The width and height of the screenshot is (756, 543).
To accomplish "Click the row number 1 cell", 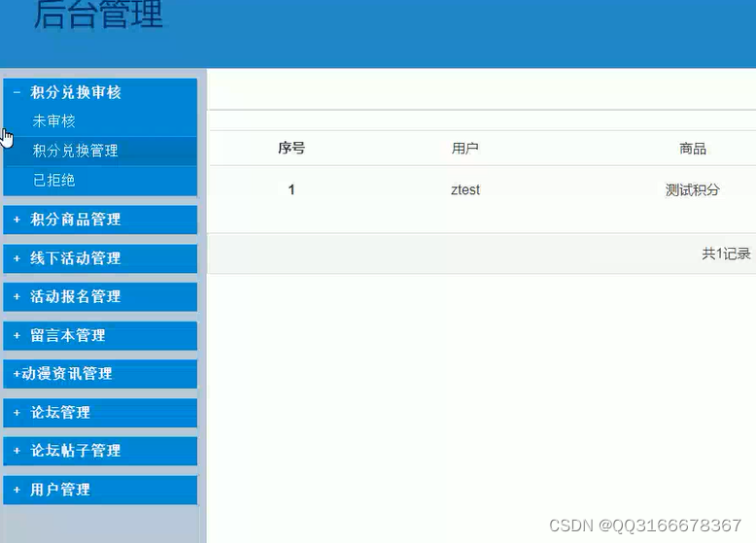I will pyautogui.click(x=292, y=189).
